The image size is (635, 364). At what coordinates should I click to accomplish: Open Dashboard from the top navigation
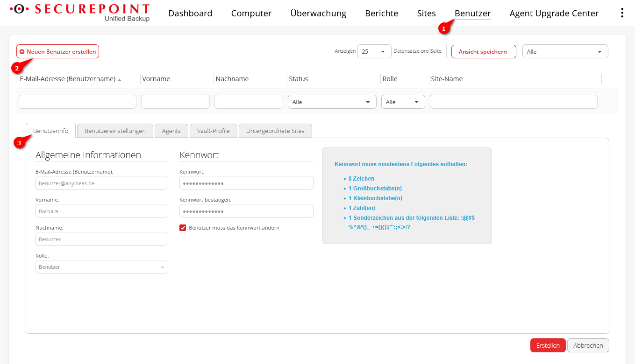click(190, 14)
